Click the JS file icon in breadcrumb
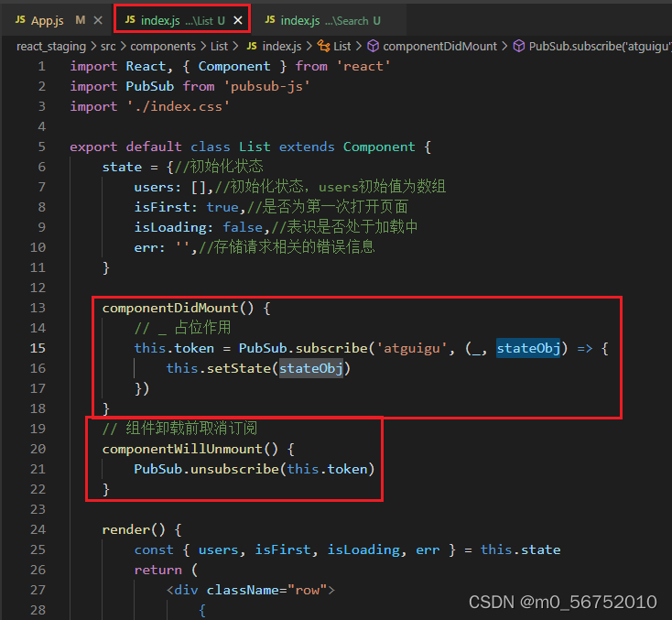 tap(252, 46)
